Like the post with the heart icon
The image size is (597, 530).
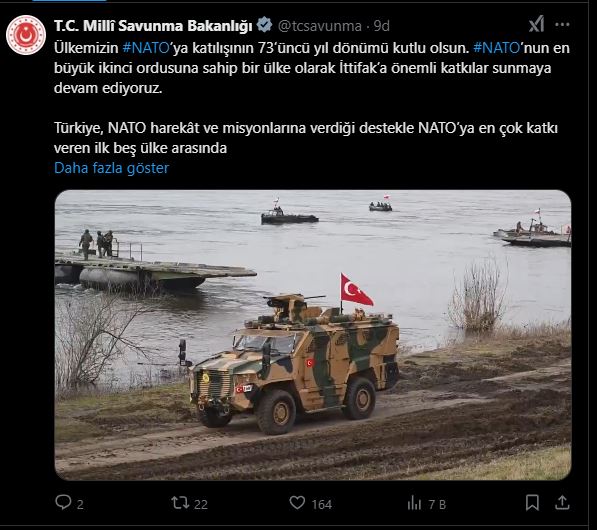[297, 503]
